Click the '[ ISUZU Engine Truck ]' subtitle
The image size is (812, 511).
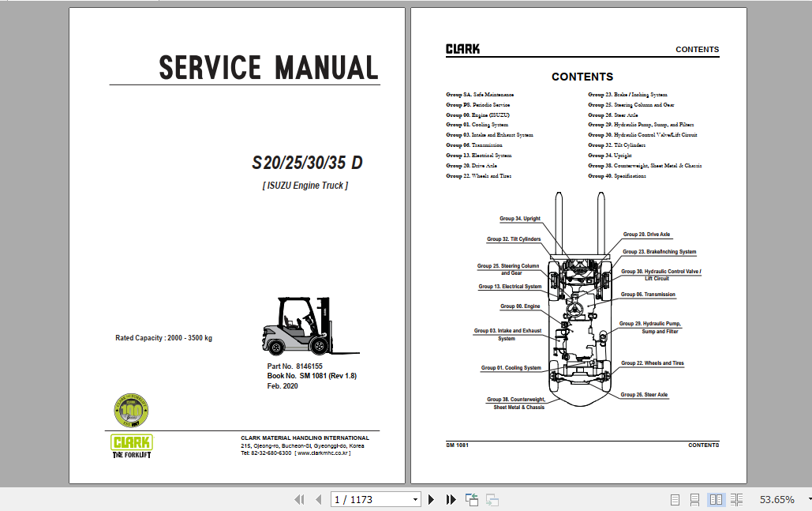[x=305, y=186]
